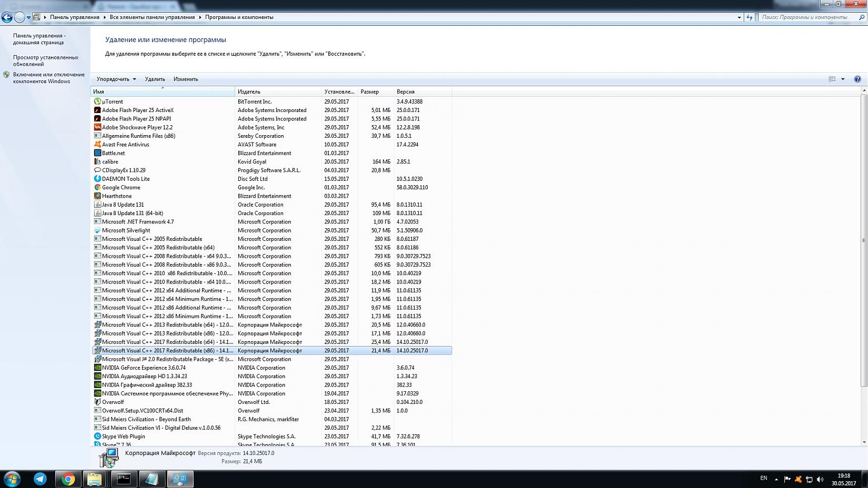
Task: Click the Back navigation arrow
Action: click(x=7, y=17)
